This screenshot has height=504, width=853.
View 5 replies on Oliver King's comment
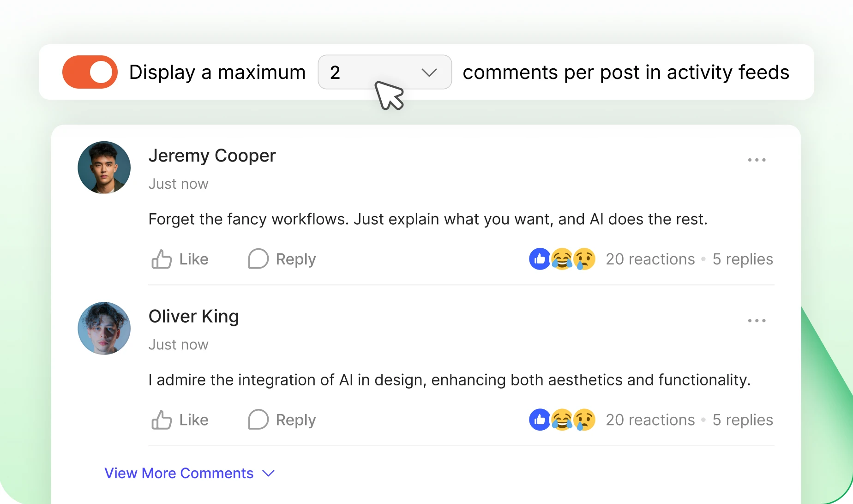pyautogui.click(x=743, y=420)
